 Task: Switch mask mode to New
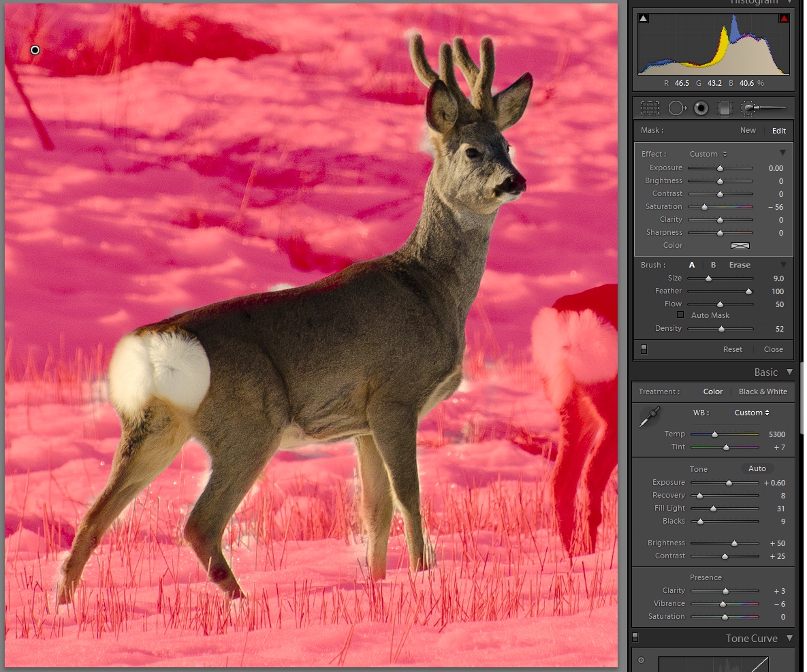[x=748, y=130]
